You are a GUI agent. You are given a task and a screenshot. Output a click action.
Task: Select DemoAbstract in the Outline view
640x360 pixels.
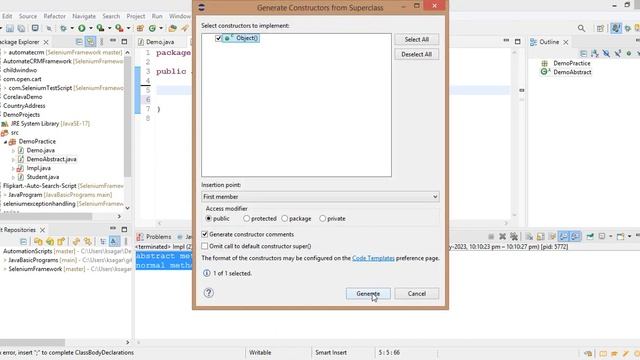(x=572, y=72)
